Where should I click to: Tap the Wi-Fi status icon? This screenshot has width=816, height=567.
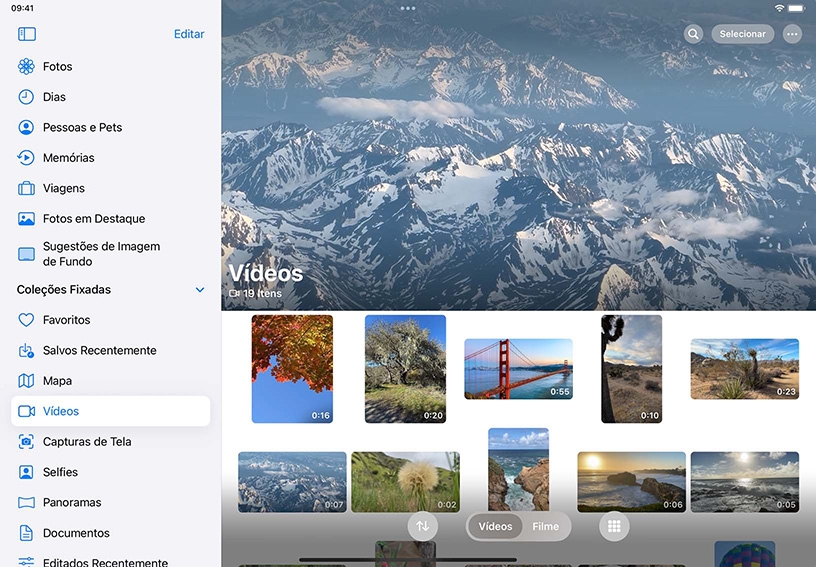pos(779,8)
